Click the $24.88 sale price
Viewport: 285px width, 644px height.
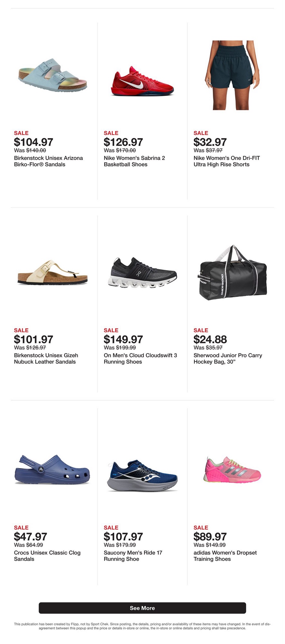pyautogui.click(x=210, y=339)
